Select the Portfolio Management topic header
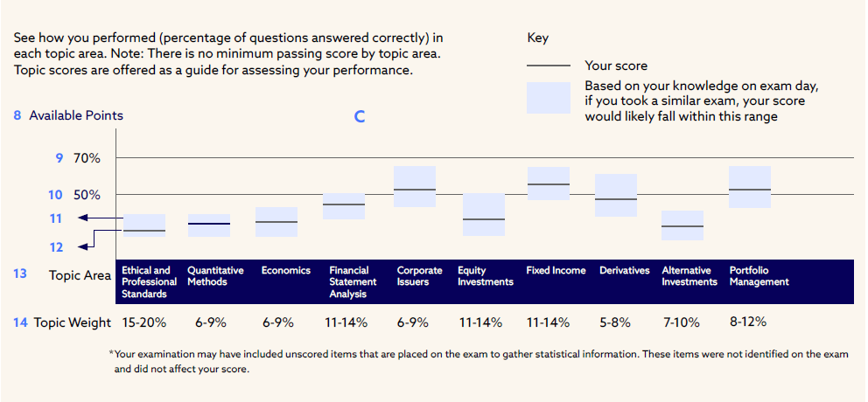The width and height of the screenshot is (868, 402). coord(759,276)
